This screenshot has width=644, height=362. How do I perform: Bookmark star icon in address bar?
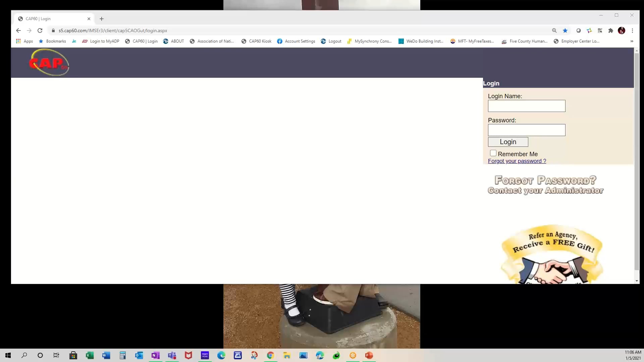[565, 31]
